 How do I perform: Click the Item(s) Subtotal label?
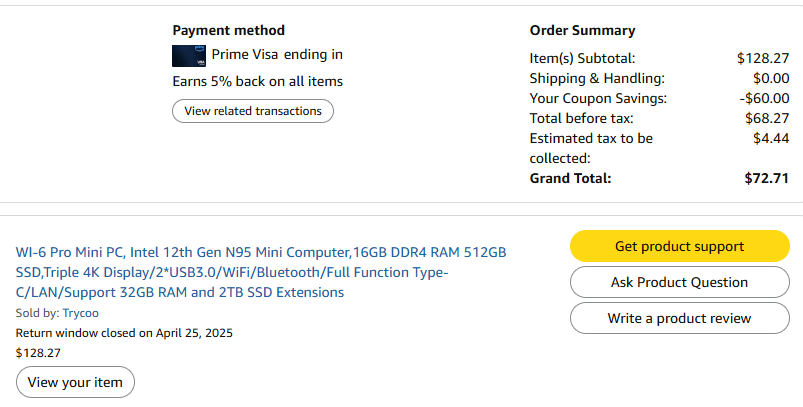[582, 58]
